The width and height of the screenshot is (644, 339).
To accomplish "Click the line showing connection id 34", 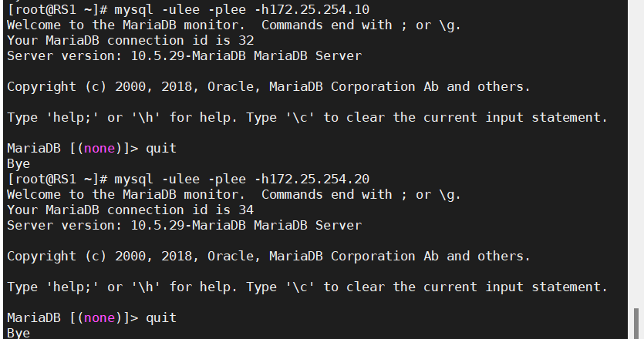I will pyautogui.click(x=130, y=210).
